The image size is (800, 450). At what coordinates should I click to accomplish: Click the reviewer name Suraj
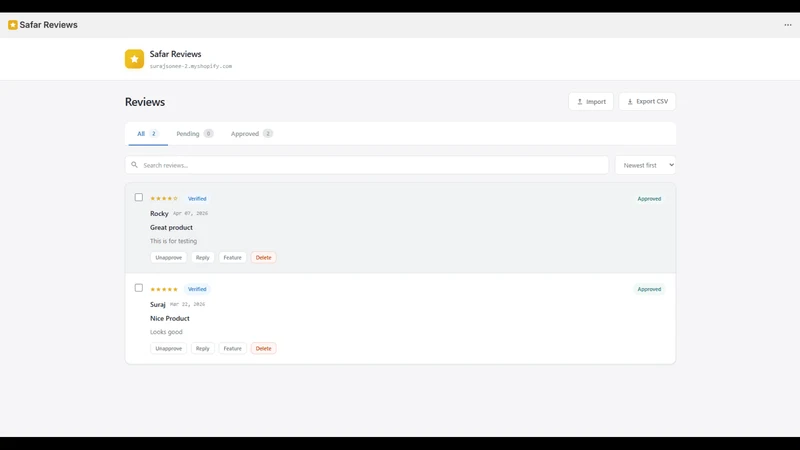158,305
